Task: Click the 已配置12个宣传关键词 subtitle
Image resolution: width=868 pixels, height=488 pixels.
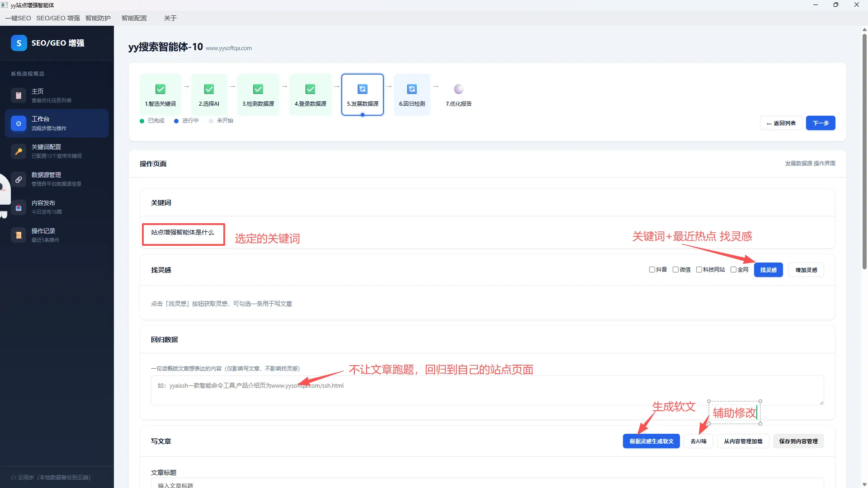Action: click(x=57, y=156)
